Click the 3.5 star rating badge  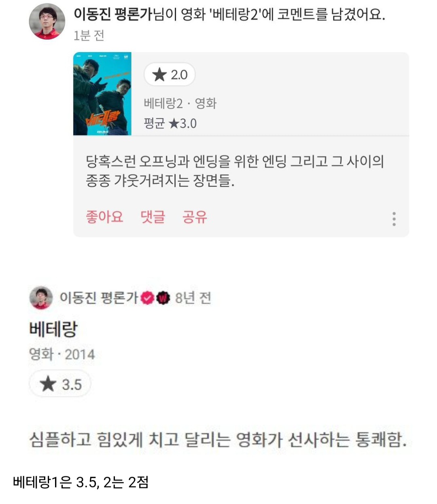pyautogui.click(x=60, y=384)
